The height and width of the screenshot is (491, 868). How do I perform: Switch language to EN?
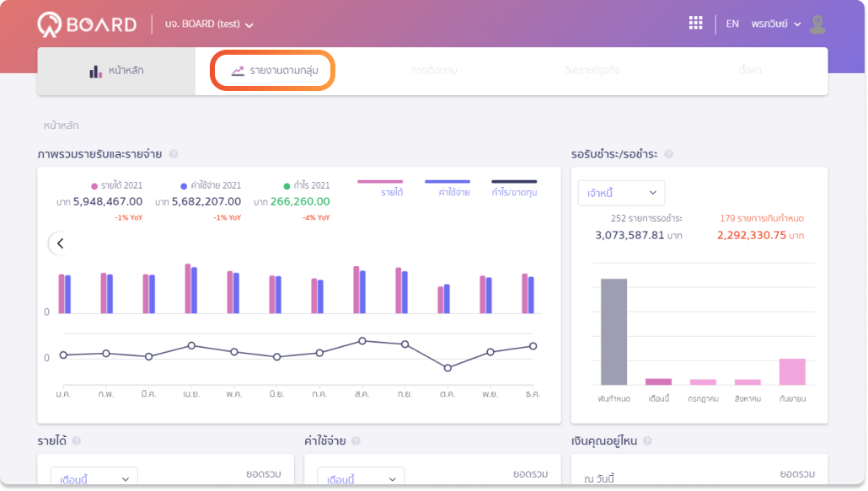731,24
